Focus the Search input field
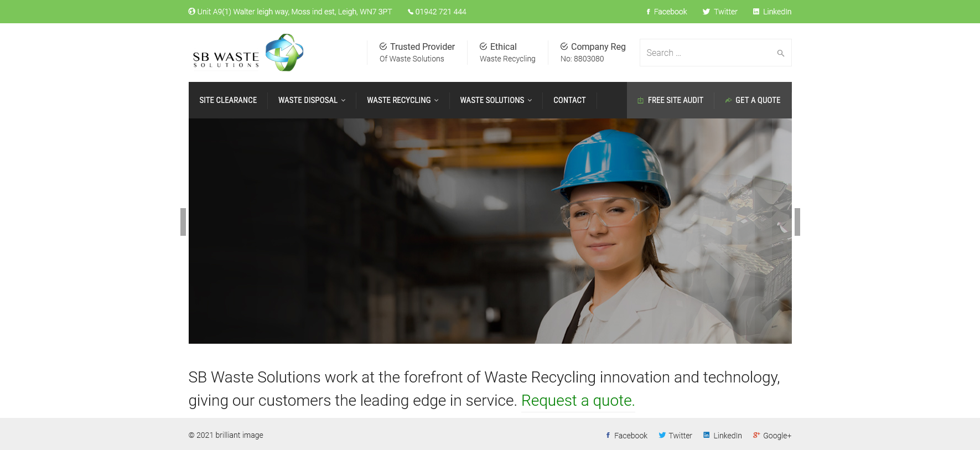The image size is (980, 450). point(708,53)
